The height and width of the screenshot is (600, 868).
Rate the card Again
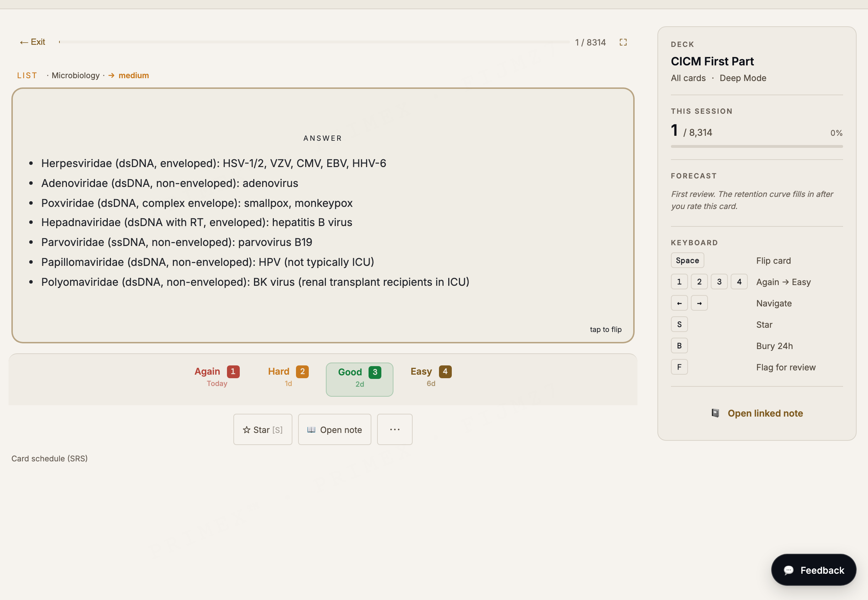point(217,377)
